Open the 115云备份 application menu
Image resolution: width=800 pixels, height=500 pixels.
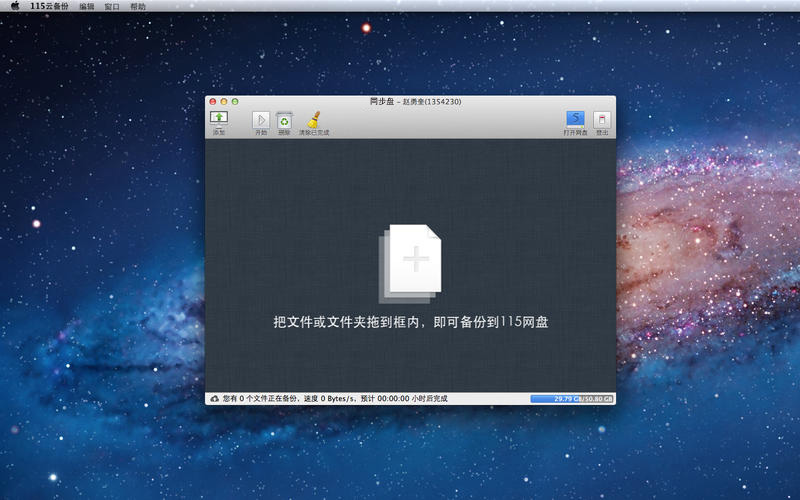point(50,6)
